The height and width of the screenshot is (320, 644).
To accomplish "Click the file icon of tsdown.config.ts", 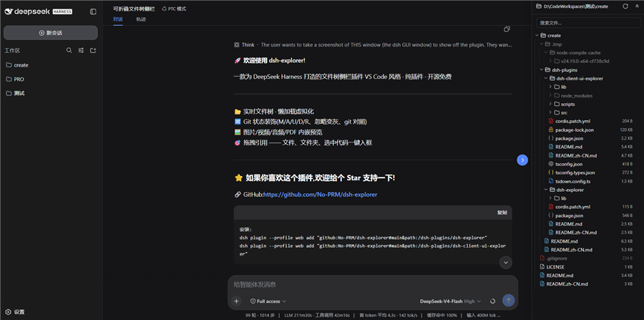I will pos(551,181).
